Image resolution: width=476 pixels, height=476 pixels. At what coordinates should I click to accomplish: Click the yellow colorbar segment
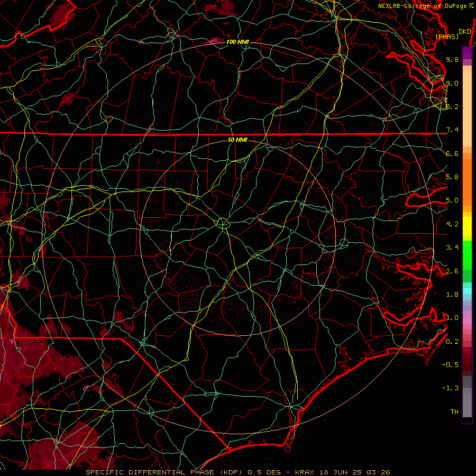[467, 226]
